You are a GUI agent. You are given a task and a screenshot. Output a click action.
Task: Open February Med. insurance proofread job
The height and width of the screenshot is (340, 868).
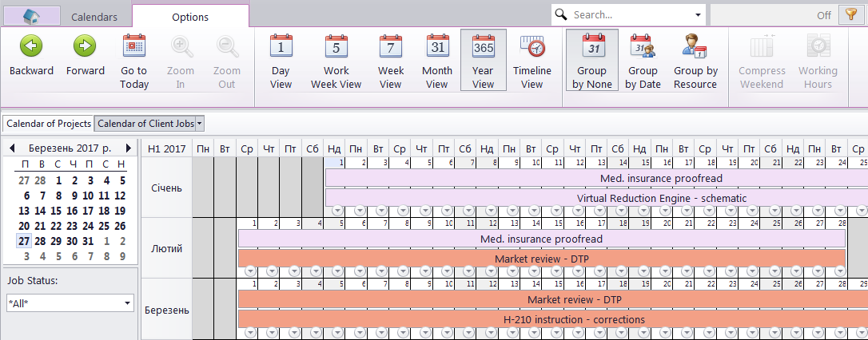[542, 239]
